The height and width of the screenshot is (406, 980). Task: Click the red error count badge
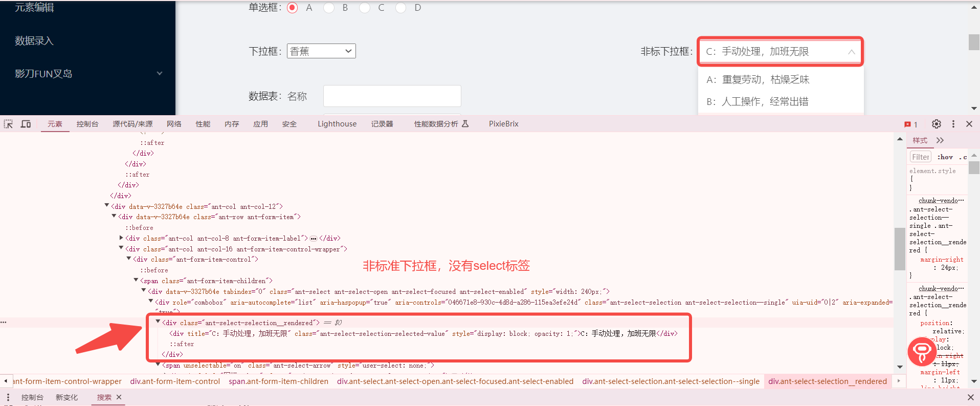911,124
